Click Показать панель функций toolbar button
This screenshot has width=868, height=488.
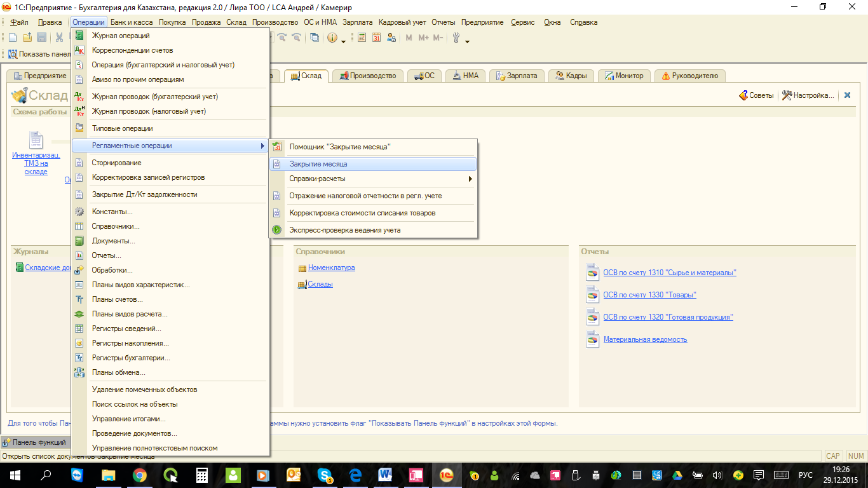click(x=39, y=54)
